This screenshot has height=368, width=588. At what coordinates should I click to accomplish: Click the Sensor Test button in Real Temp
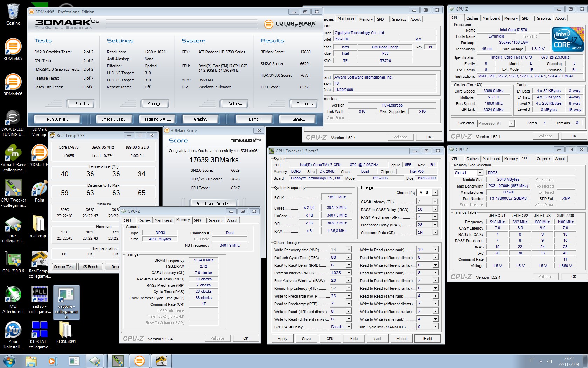tap(64, 267)
